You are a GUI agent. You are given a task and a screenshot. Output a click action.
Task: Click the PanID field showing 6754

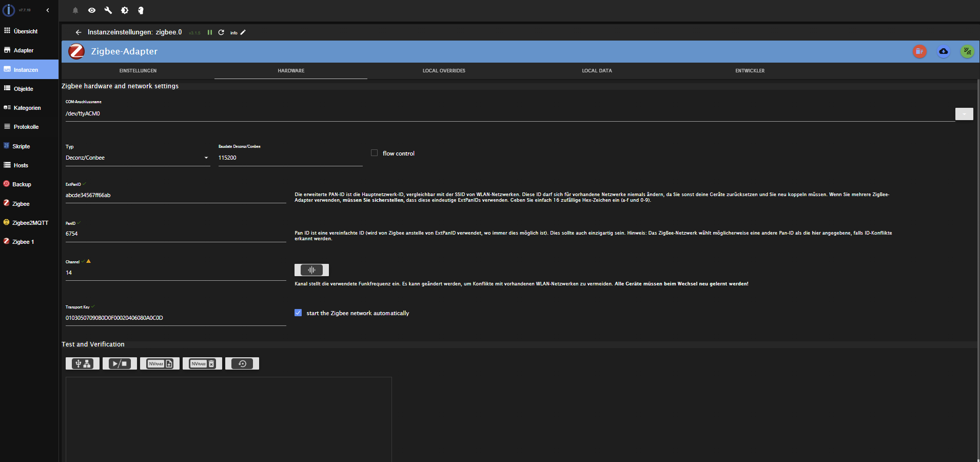pos(176,234)
